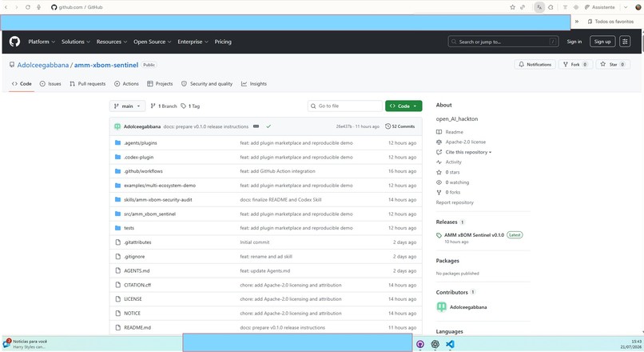Open the .github/workflows folder
Screen dimensions: 644x352
click(x=143, y=171)
